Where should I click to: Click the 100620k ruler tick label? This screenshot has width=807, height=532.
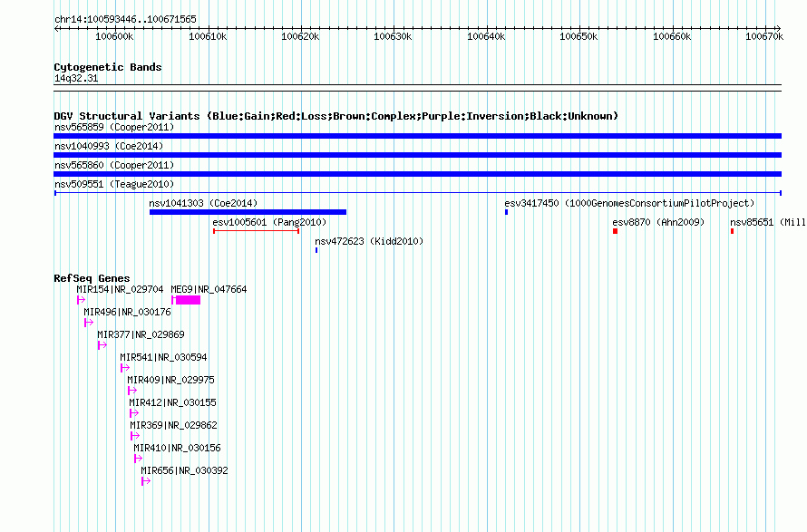point(300,36)
